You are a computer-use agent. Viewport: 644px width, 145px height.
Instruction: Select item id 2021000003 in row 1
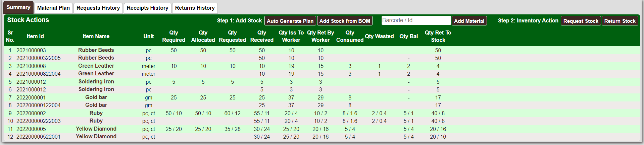pyautogui.click(x=31, y=50)
